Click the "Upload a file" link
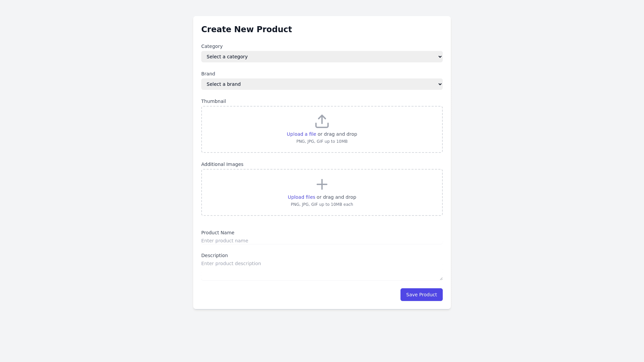The image size is (644, 362). tap(301, 134)
